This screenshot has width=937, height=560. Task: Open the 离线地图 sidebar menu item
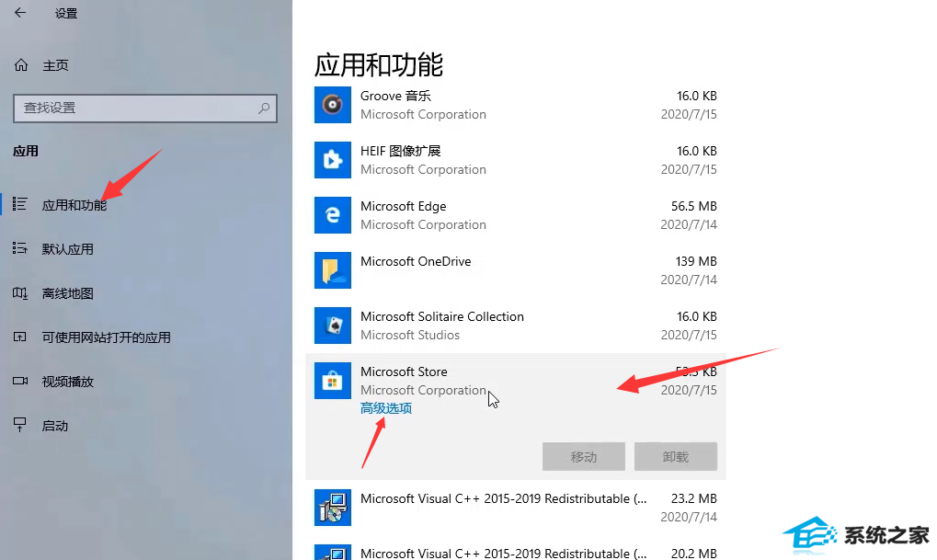(x=67, y=293)
